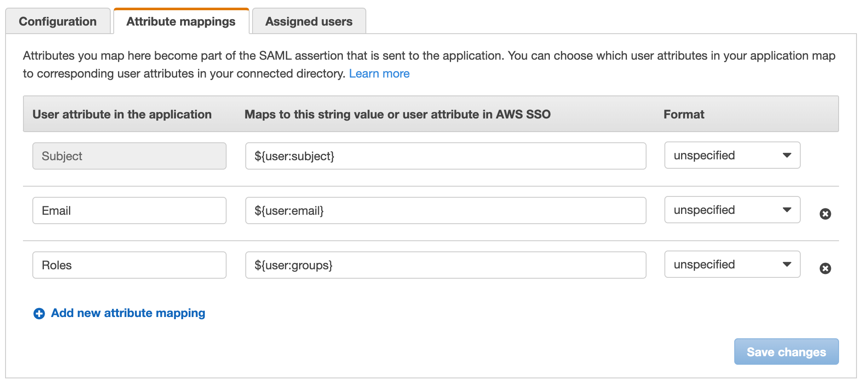Focus the Email attribute name field
868x392 pixels.
[x=129, y=210]
